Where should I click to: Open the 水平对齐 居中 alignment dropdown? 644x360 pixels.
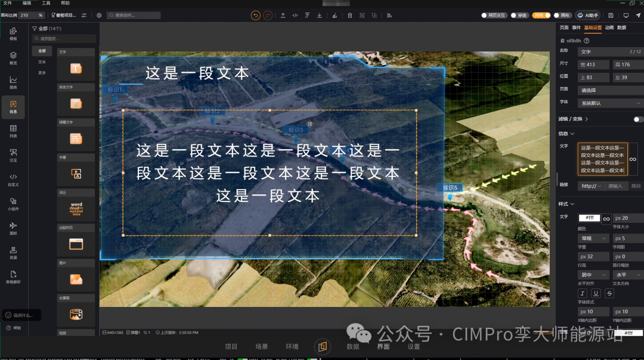tap(593, 275)
